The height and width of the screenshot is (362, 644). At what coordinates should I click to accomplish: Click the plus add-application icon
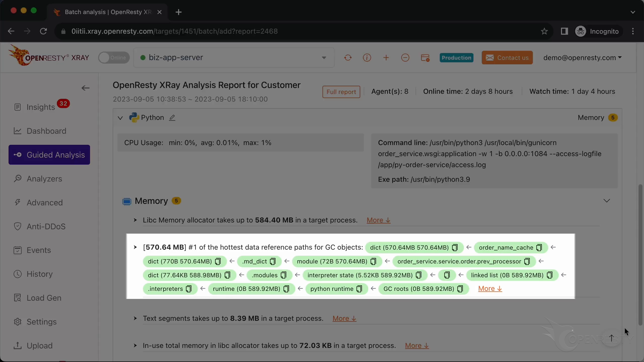(386, 58)
